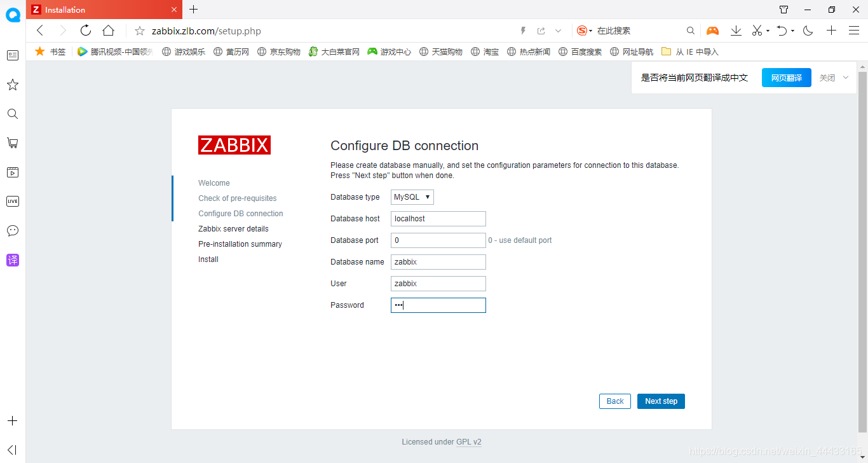Open the Sogou search engine selector
This screenshot has height=463, width=868.
(x=585, y=31)
